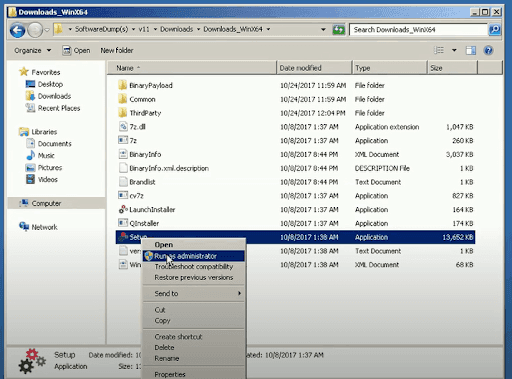Choose Troubleshoot compatibility
The image size is (512, 379).
coord(194,267)
